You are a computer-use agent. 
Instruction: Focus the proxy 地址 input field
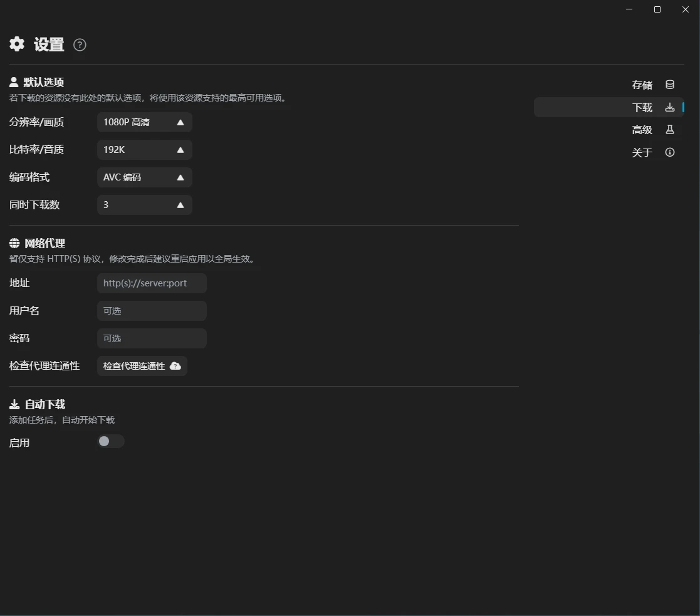pos(152,283)
